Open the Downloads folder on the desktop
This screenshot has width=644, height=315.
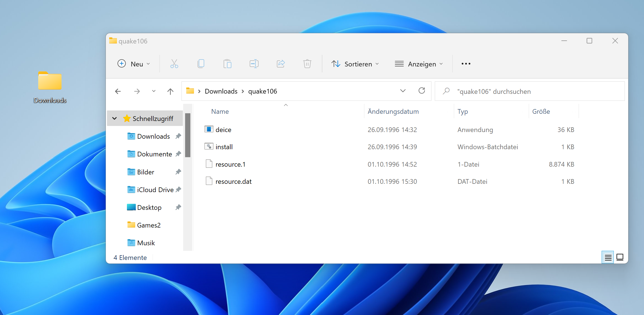[x=50, y=87]
